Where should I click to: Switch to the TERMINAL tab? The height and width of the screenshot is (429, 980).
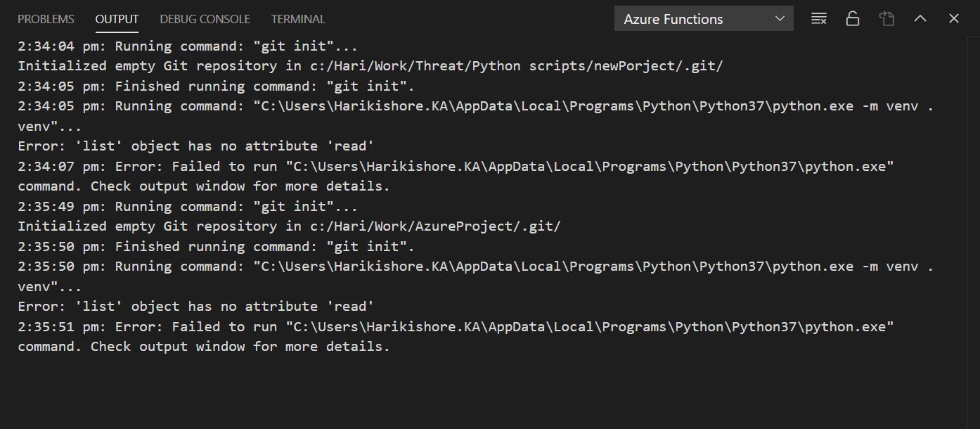(298, 19)
